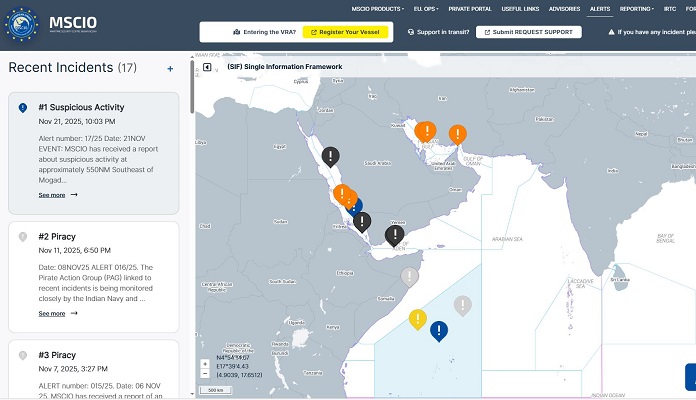
Task: Click the orange marker near Gulf of Oman
Action: (457, 134)
